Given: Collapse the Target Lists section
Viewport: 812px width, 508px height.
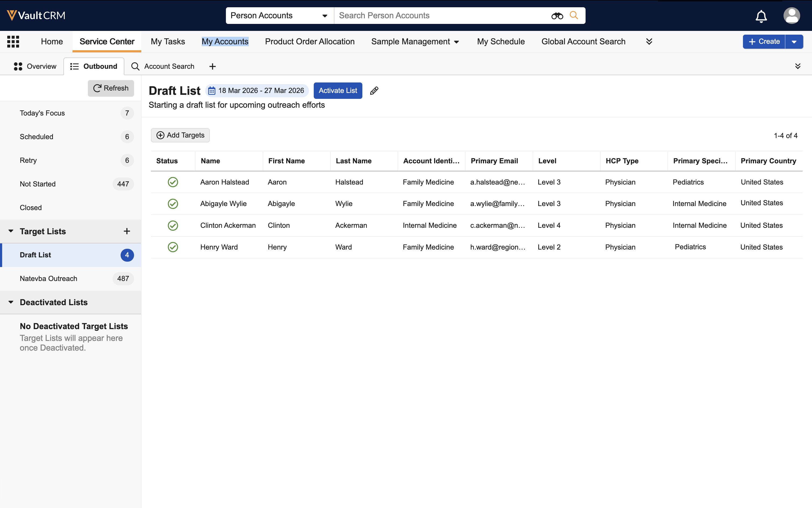Looking at the screenshot, I should pos(11,231).
